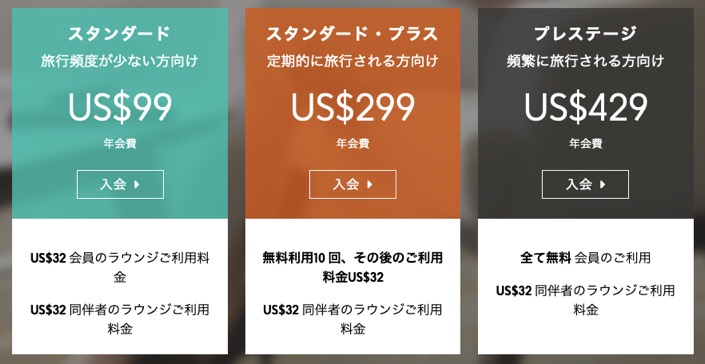Select the スタンダード plan heading
The height and width of the screenshot is (364, 705).
pyautogui.click(x=120, y=34)
